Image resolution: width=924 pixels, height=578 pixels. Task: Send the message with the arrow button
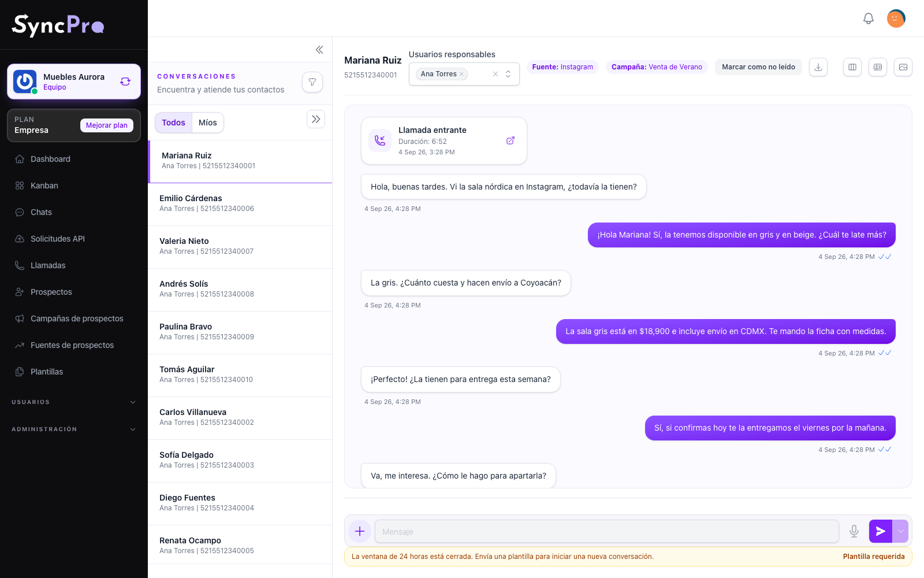click(x=881, y=531)
